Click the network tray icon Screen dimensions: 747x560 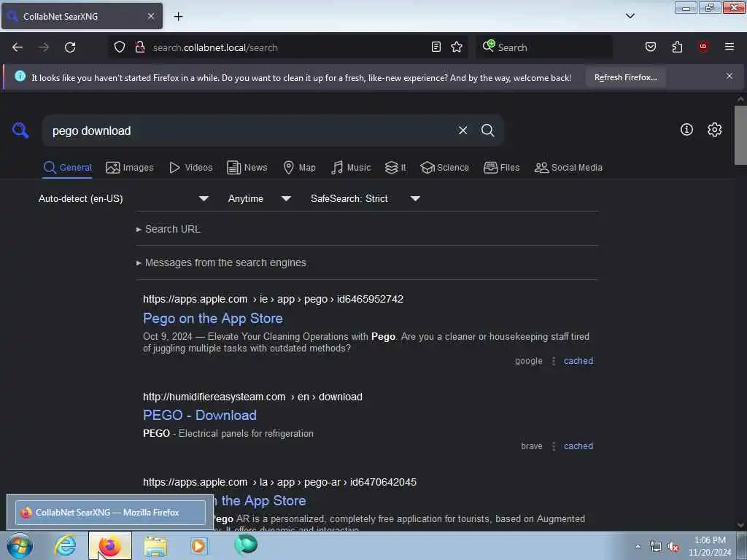pyautogui.click(x=656, y=546)
